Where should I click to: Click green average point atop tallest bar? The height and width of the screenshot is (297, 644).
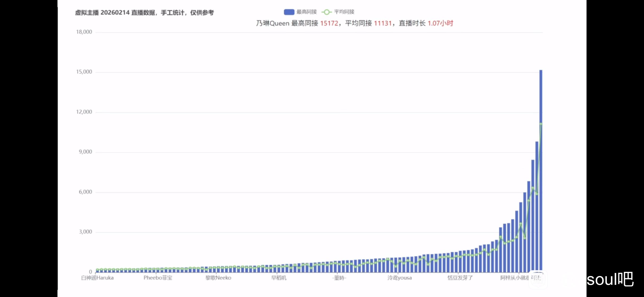coord(541,124)
